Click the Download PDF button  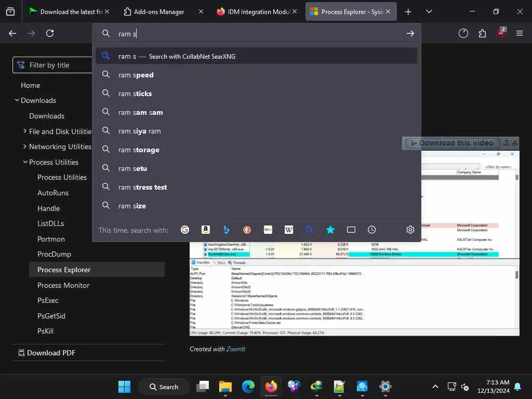(x=47, y=353)
